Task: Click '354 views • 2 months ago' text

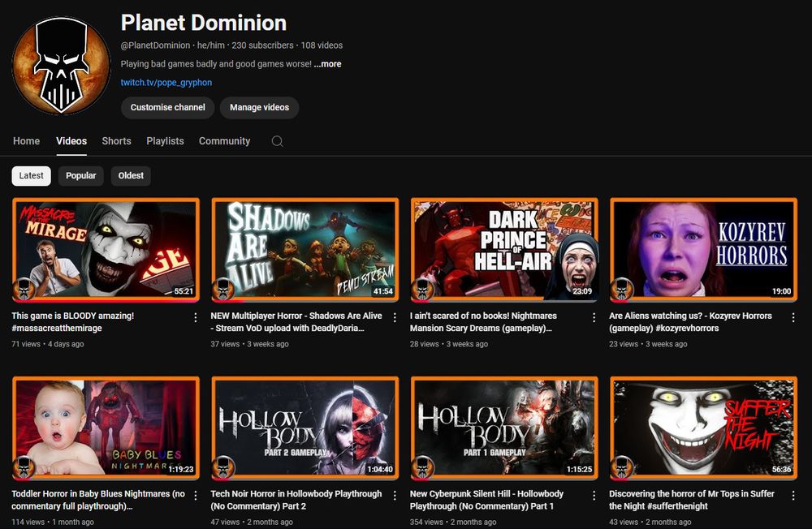Action: click(453, 522)
